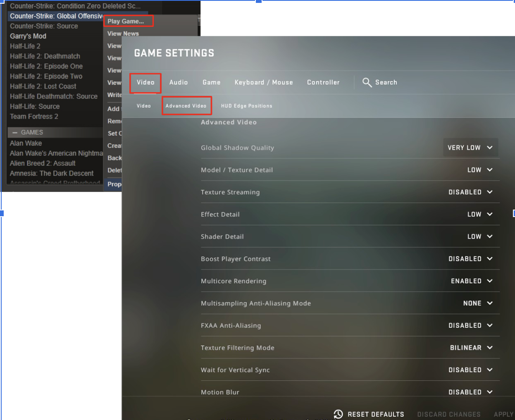Select Garry's Mod in the library list

(x=28, y=36)
